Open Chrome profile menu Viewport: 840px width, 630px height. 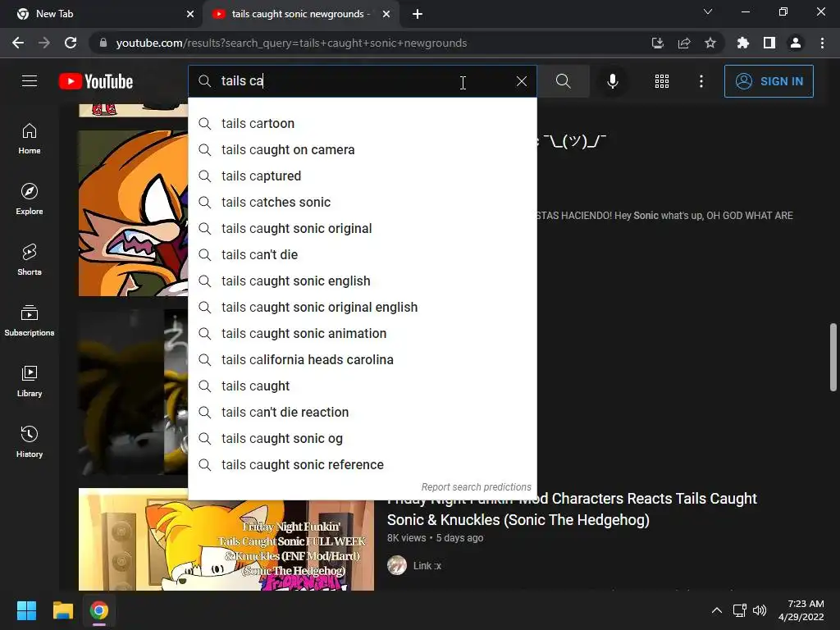(x=796, y=43)
